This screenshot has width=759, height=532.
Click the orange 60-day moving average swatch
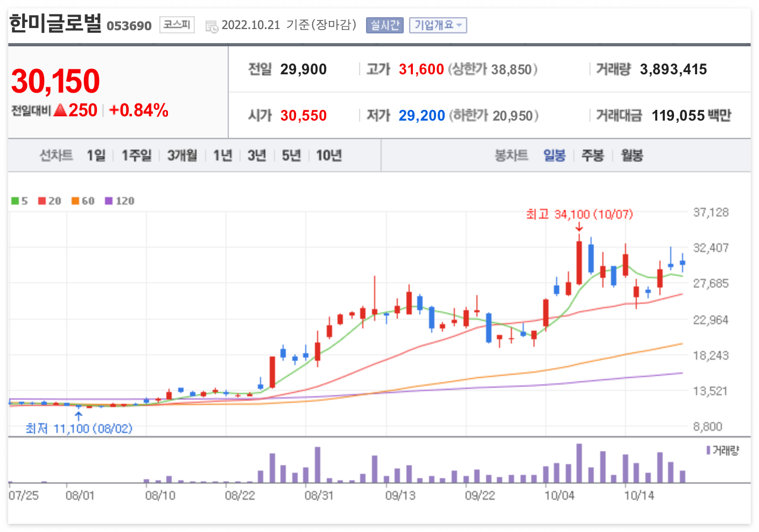coord(75,201)
